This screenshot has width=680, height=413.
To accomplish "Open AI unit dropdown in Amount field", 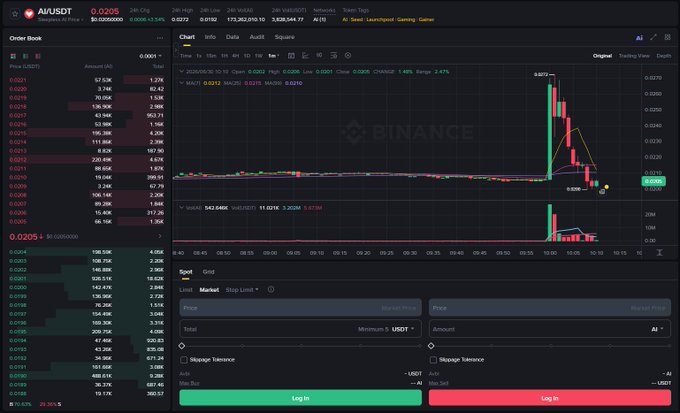I will [657, 329].
